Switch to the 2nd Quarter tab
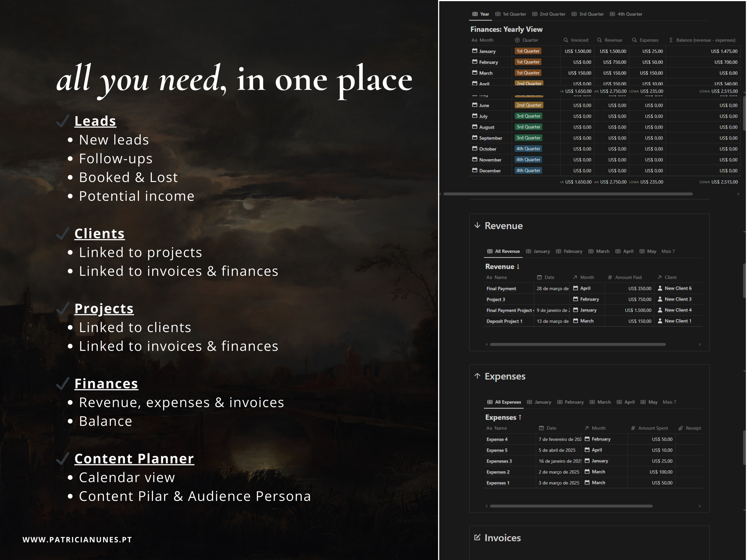Viewport: 747px width, 560px height. 549,14
